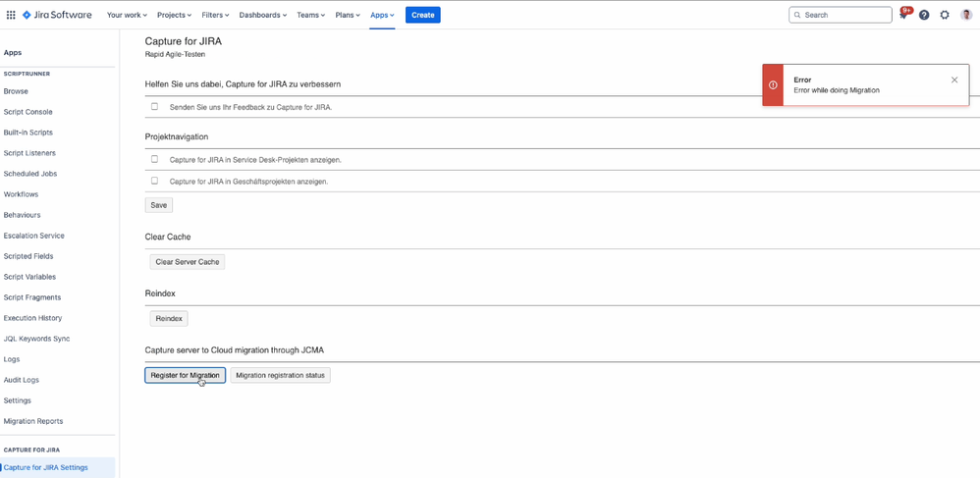980x478 pixels.
Task: Expand the Projects dropdown
Action: [175, 15]
